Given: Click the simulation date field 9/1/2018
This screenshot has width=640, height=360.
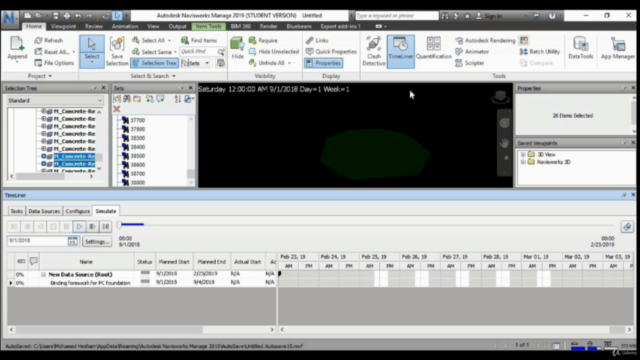Looking at the screenshot, I should click(x=38, y=241).
